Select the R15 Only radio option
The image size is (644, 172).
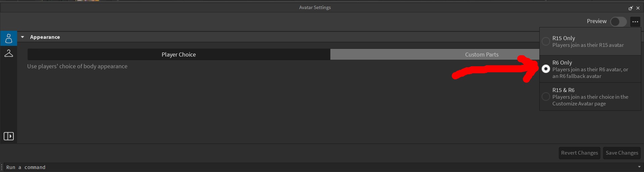(546, 41)
